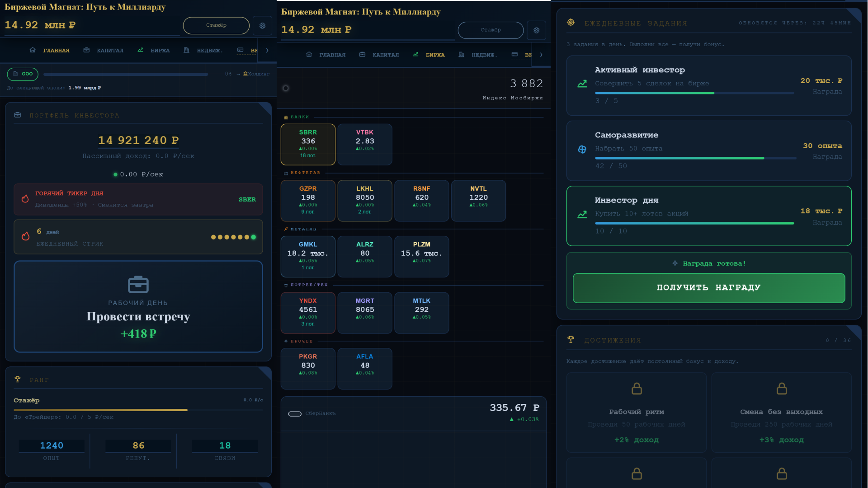This screenshot has width=868, height=488.
Task: Select GZPR stock card
Action: click(308, 201)
